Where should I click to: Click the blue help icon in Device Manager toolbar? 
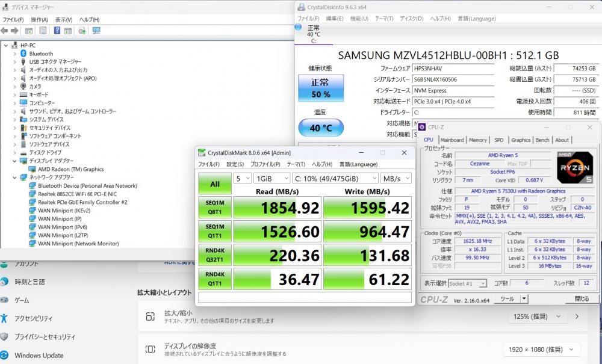click(x=57, y=31)
